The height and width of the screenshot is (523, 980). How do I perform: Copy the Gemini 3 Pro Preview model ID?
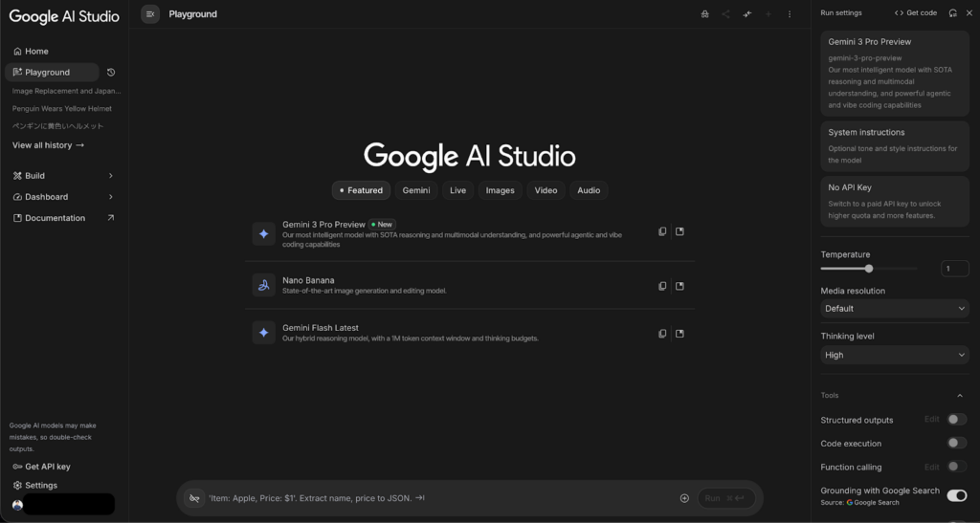tap(662, 231)
